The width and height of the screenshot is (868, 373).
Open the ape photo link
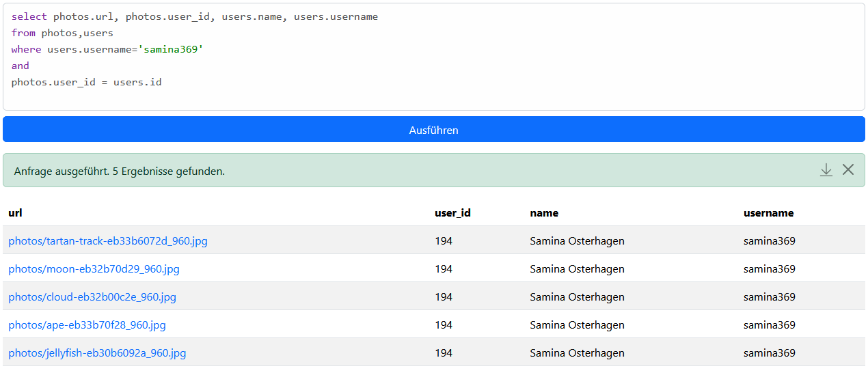tap(87, 325)
